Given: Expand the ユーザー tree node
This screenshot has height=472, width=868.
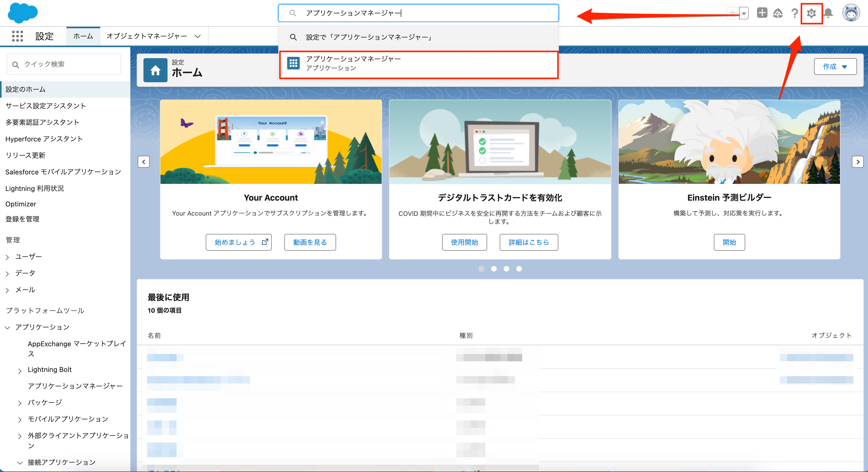Looking at the screenshot, I should click(x=7, y=257).
